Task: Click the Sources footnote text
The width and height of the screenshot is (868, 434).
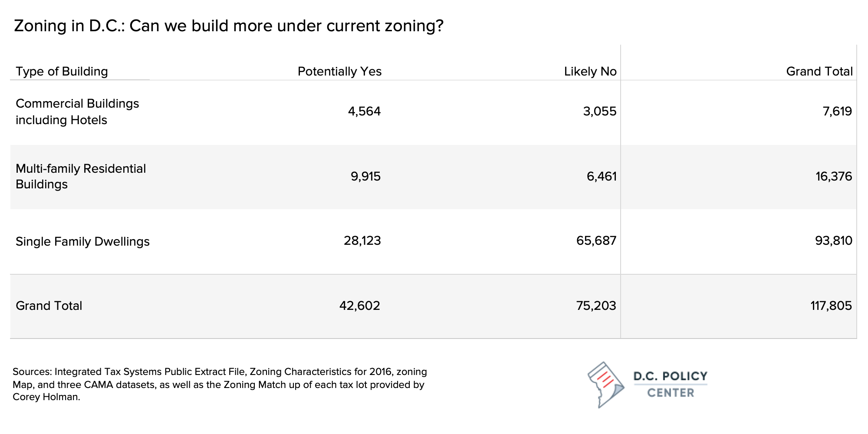Action: (x=220, y=385)
